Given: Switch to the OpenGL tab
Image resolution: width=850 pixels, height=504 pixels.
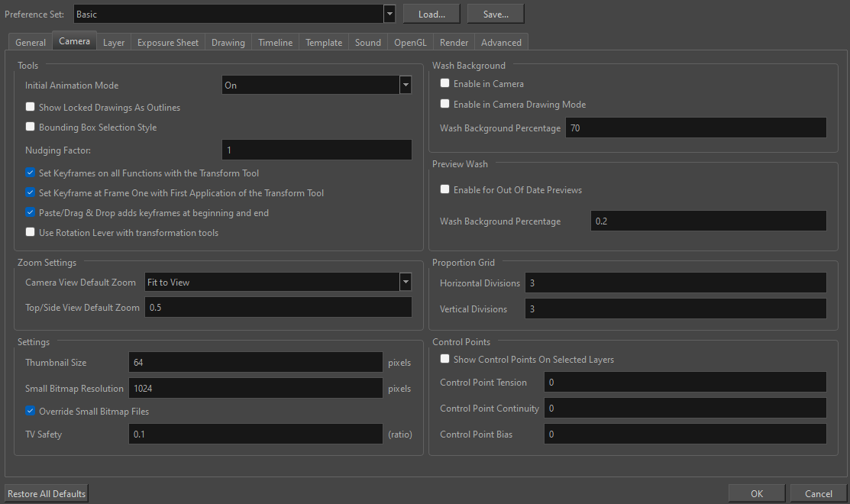Looking at the screenshot, I should pos(410,42).
